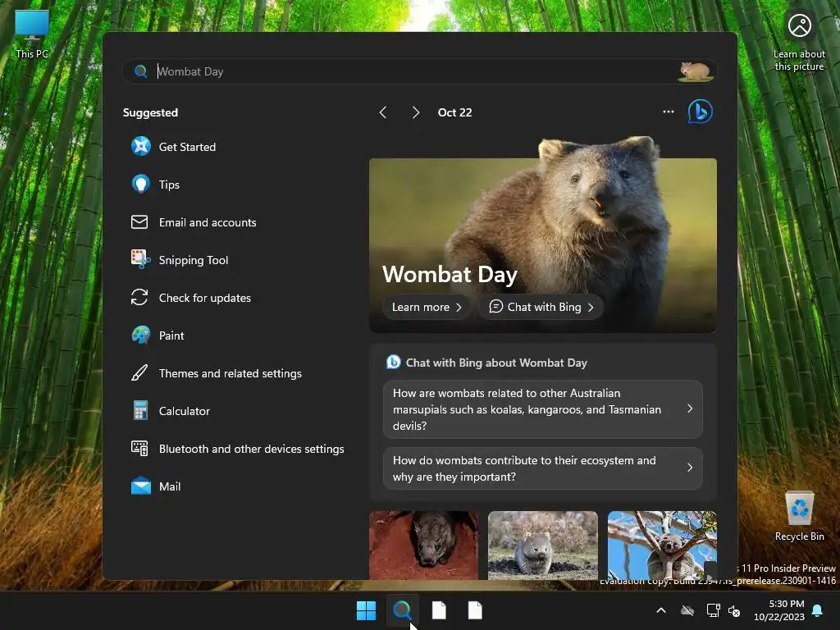840x630 pixels.
Task: Click Learn about this picture icon
Action: point(799,43)
